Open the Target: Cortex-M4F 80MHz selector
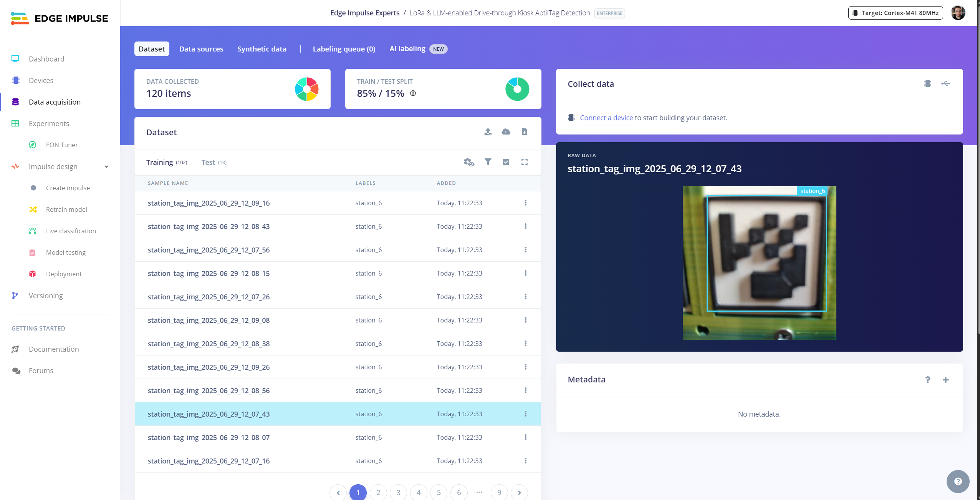 (895, 13)
